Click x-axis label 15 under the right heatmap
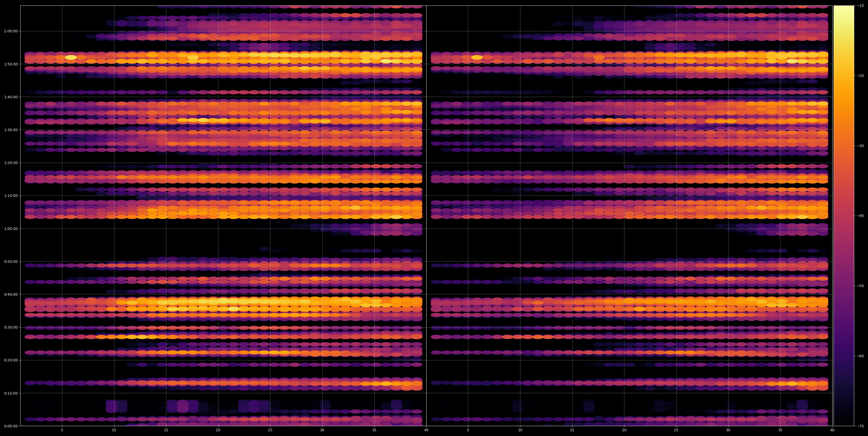This screenshot has width=868, height=436. point(572,430)
